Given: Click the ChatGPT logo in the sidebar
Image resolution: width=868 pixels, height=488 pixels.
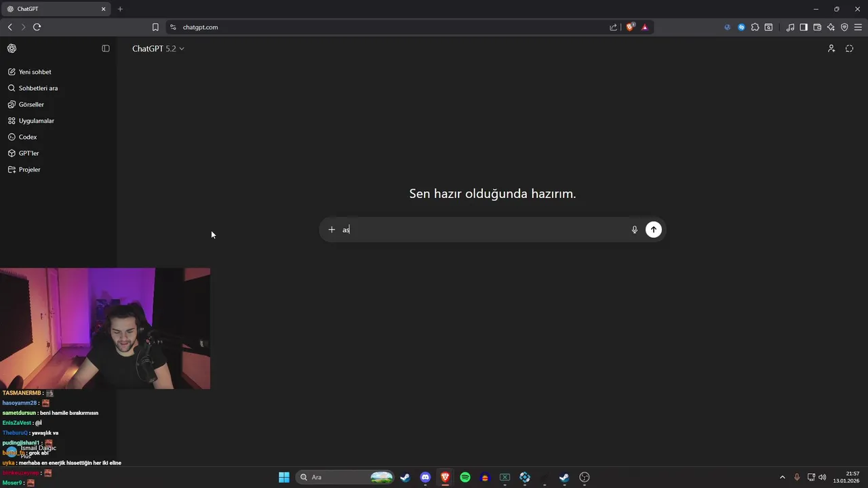Looking at the screenshot, I should click(x=12, y=48).
